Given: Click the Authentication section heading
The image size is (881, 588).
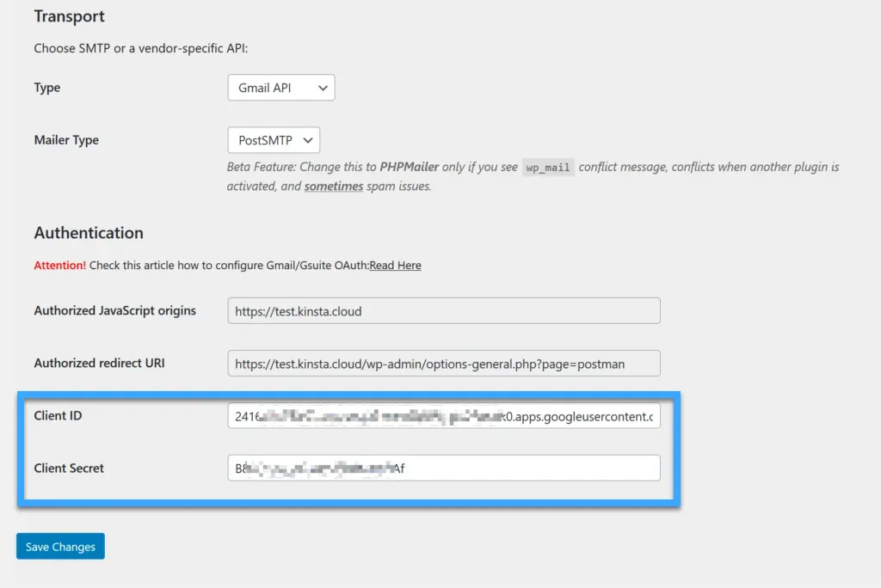Looking at the screenshot, I should coord(89,232).
